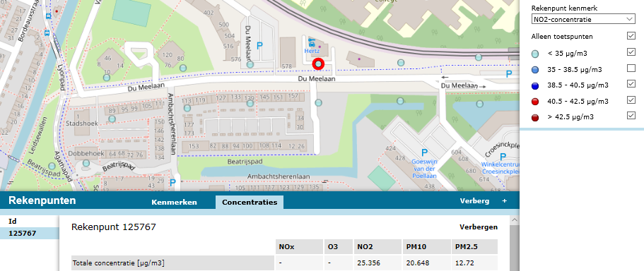Toggle the Alleen toetspunten checkbox
The image size is (644, 271).
coord(631,36)
